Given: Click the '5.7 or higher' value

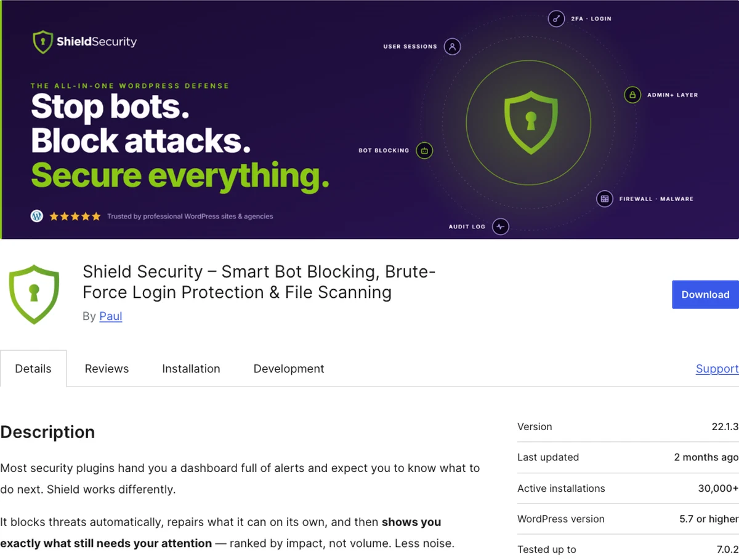Looking at the screenshot, I should pos(709,519).
